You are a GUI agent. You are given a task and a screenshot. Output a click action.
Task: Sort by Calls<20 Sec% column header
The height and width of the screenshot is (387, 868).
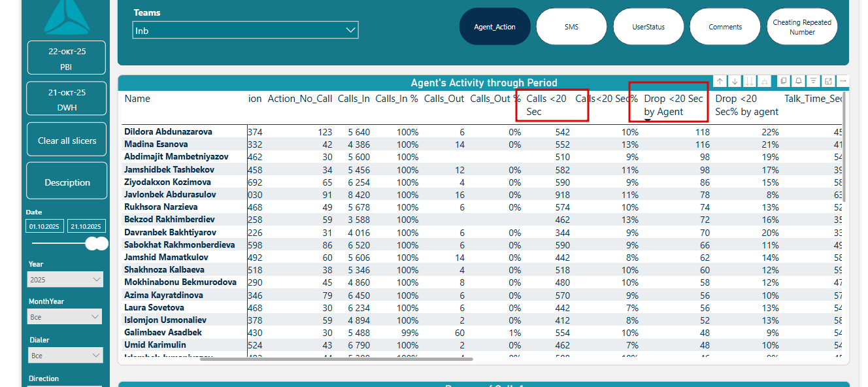(607, 99)
